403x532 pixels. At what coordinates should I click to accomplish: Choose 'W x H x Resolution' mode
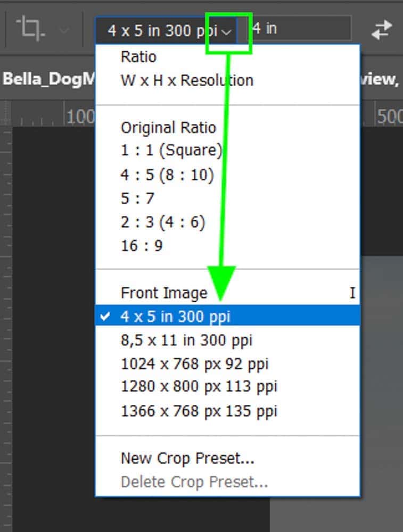coord(187,80)
